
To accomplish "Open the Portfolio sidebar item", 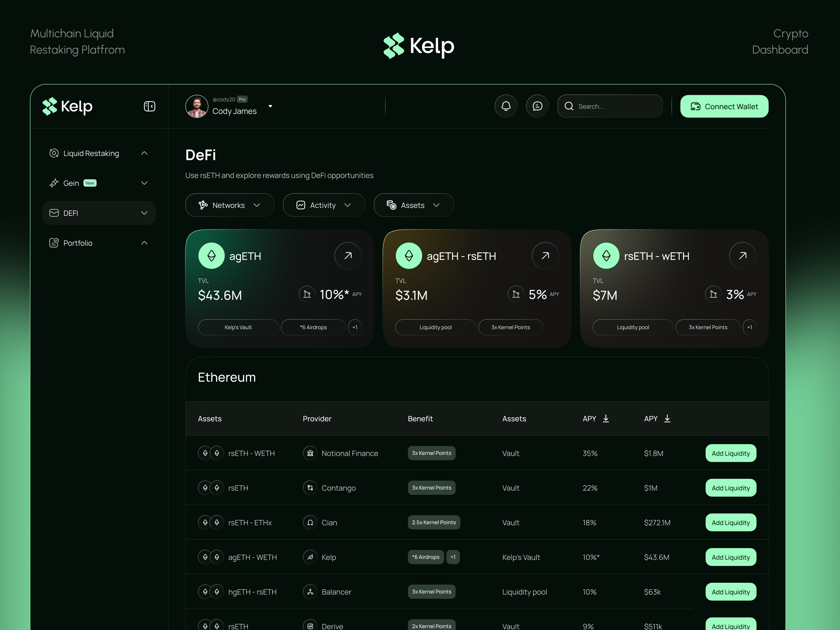I will coord(78,243).
